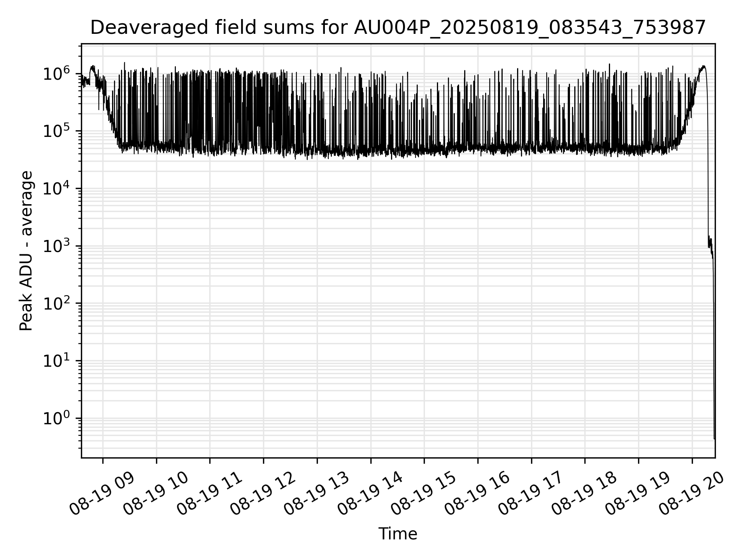Click the x tick label '08-19 10'
Image resolution: width=747 pixels, height=560 pixels.
click(156, 494)
